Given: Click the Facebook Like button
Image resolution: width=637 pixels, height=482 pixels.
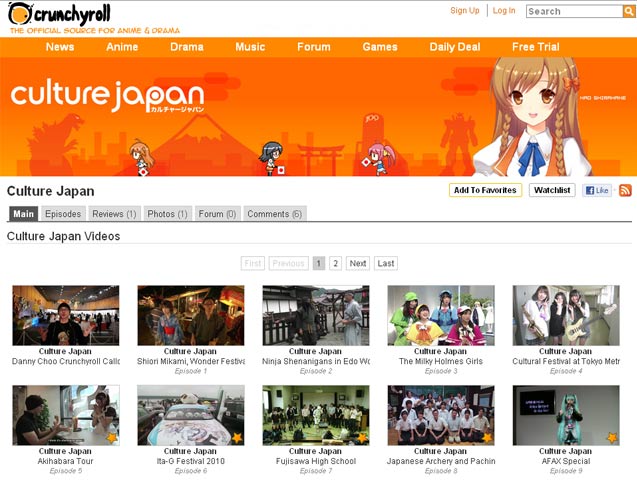Looking at the screenshot, I should coord(597,190).
